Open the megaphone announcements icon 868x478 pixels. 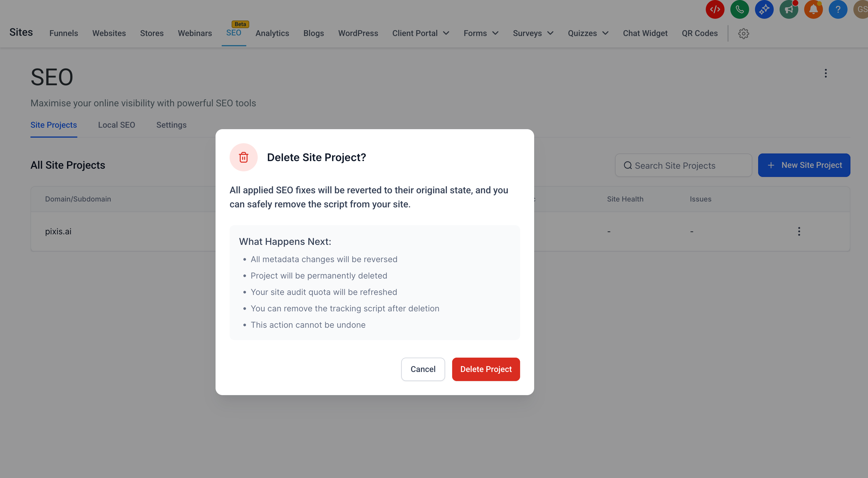click(788, 9)
